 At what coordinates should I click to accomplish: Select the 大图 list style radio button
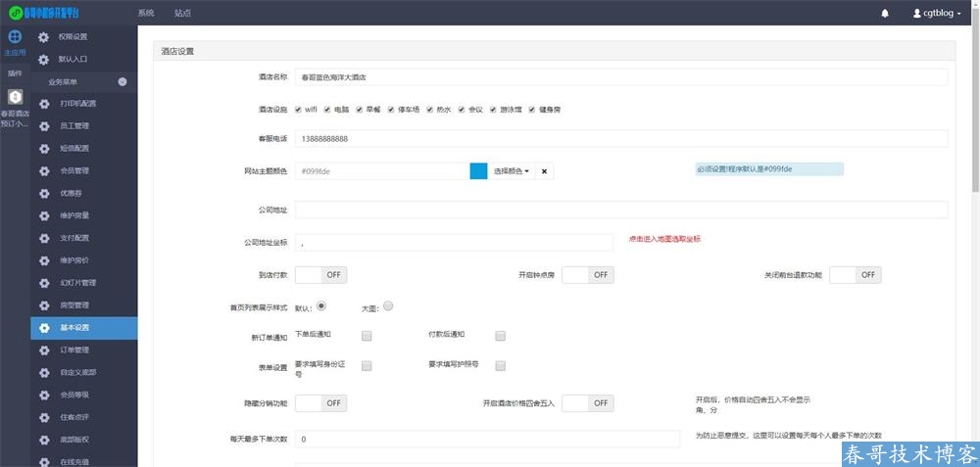(x=388, y=305)
